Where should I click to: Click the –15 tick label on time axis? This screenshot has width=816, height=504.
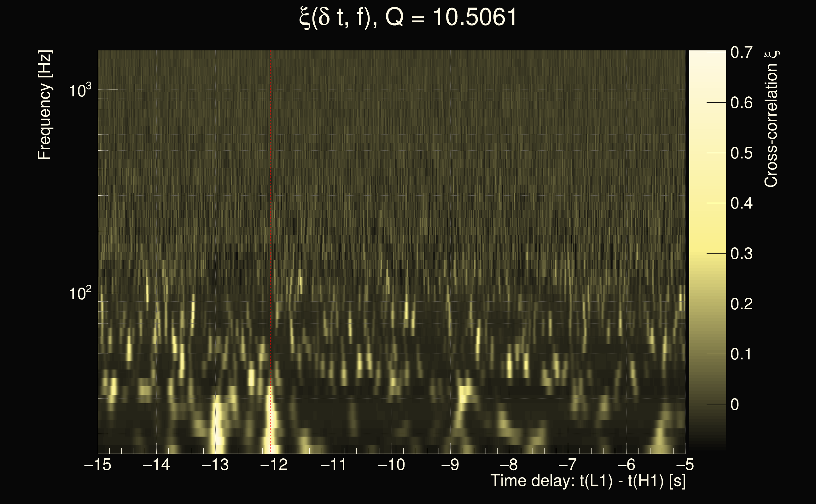(x=97, y=465)
